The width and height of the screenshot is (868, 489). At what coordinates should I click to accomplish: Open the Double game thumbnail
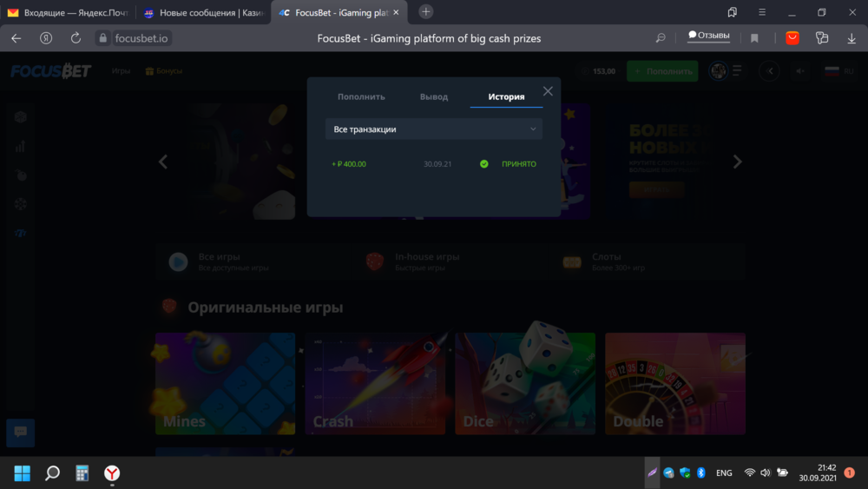[674, 383]
